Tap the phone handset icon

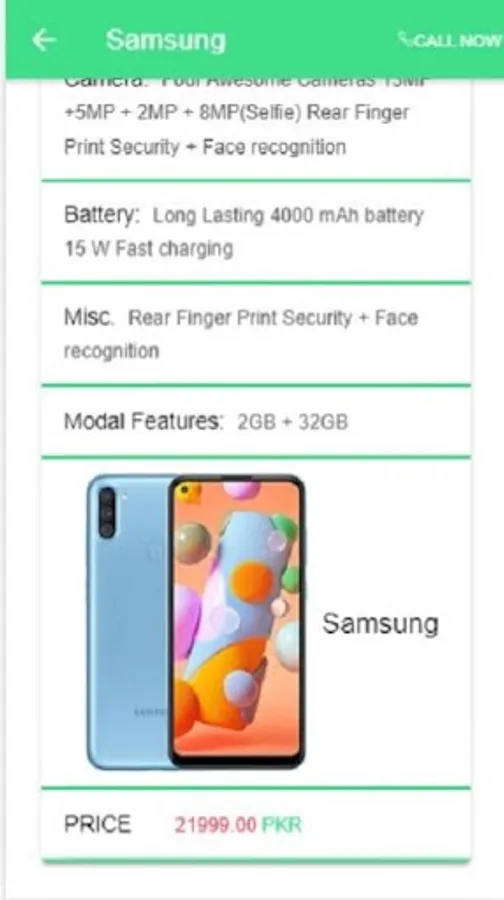pos(405,40)
